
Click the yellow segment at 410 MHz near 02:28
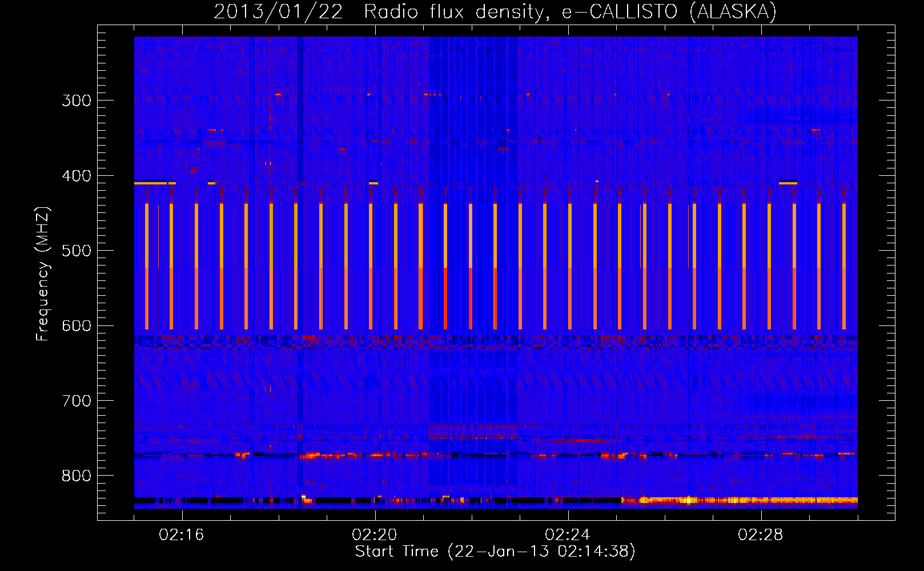pos(788,183)
